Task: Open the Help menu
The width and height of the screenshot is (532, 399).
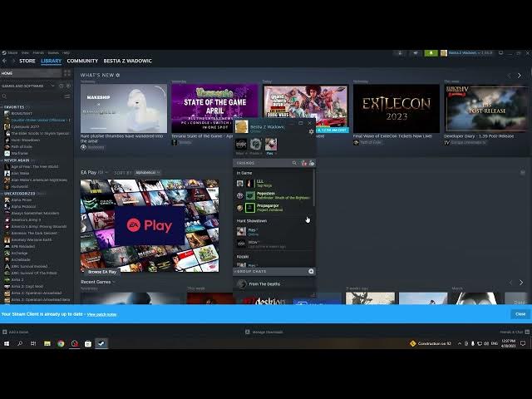Action: click(66, 52)
